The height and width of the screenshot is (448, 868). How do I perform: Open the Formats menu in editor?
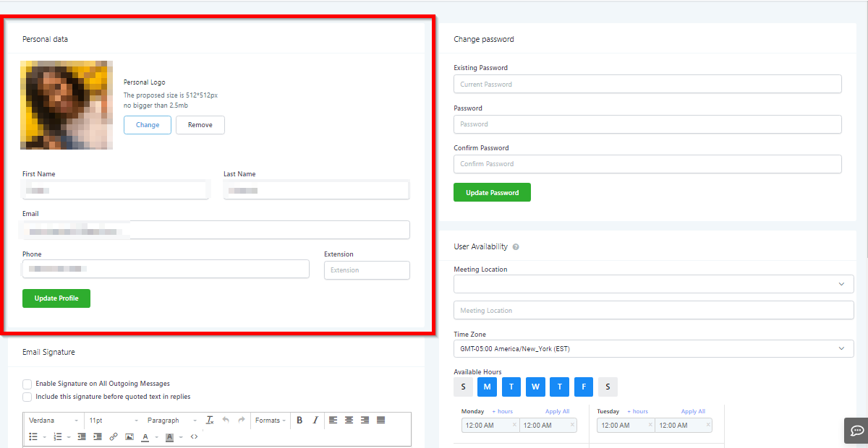click(271, 420)
